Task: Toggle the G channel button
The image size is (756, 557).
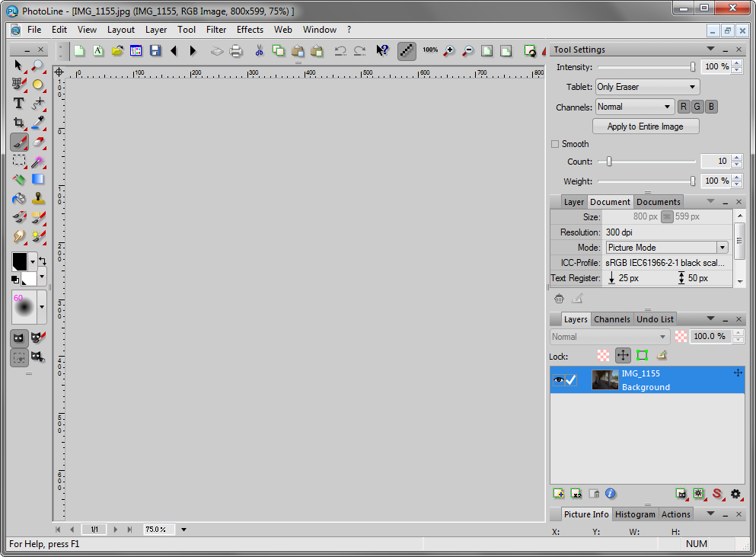Action: point(697,107)
